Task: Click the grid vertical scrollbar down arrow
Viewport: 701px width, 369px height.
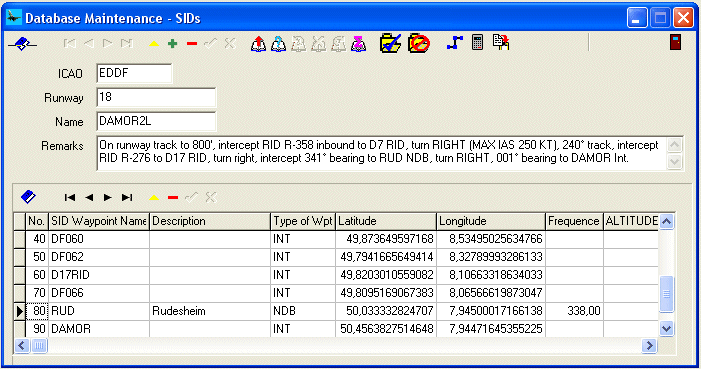Action: 666,329
